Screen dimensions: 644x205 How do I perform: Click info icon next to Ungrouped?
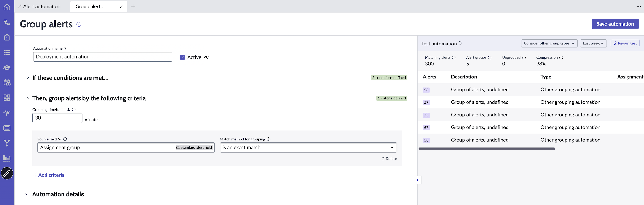point(524,58)
